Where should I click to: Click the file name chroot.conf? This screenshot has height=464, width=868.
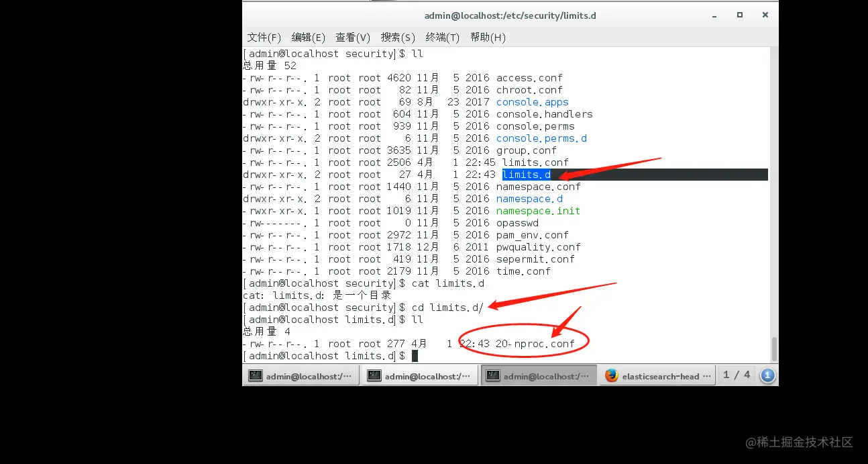click(x=529, y=90)
